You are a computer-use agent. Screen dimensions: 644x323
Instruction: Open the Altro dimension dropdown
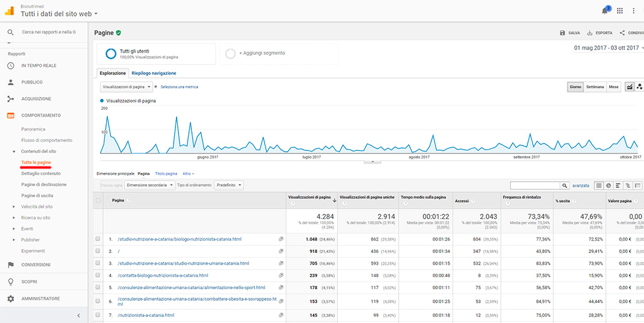[x=188, y=174]
